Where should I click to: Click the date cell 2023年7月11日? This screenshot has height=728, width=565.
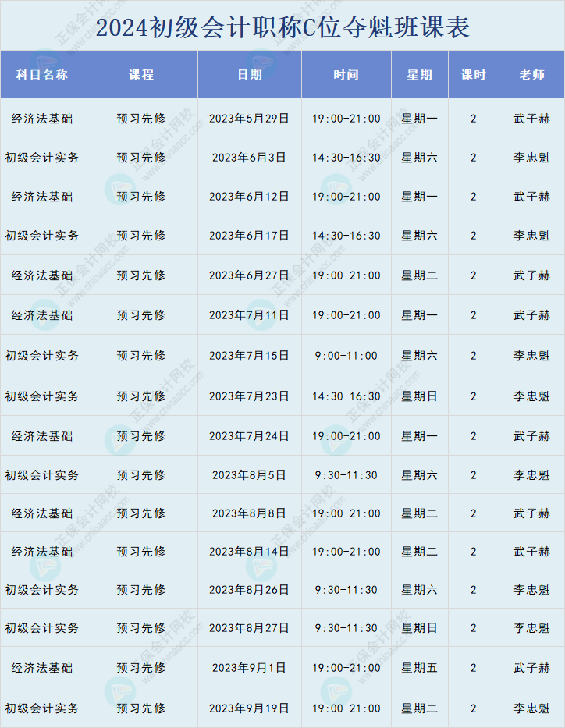coord(249,315)
